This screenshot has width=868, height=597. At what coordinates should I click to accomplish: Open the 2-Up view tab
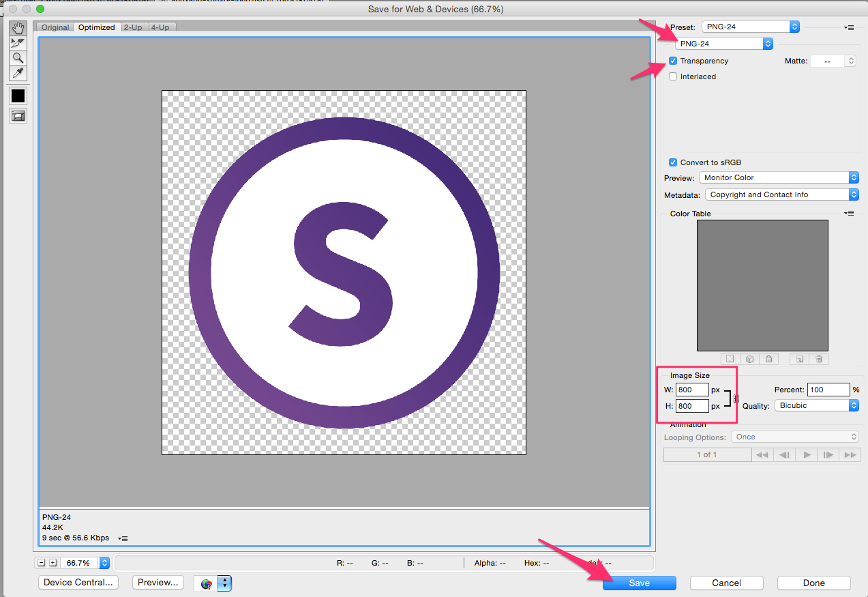[x=133, y=27]
